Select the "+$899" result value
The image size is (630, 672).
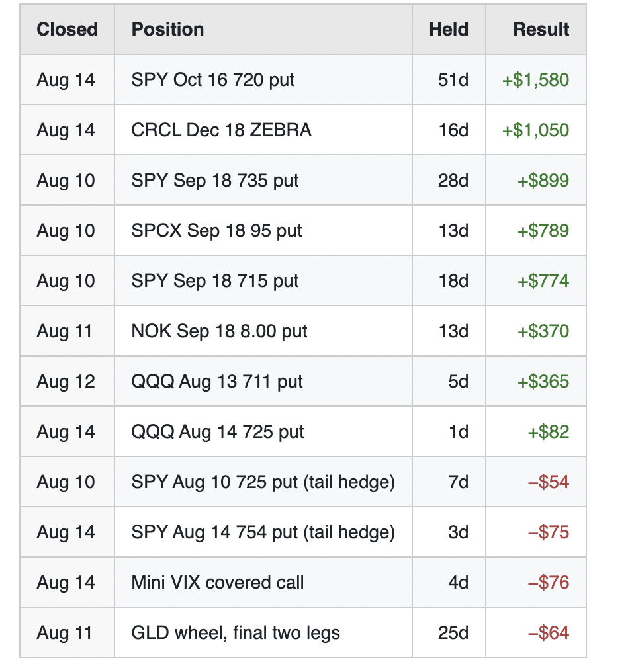[x=543, y=180]
